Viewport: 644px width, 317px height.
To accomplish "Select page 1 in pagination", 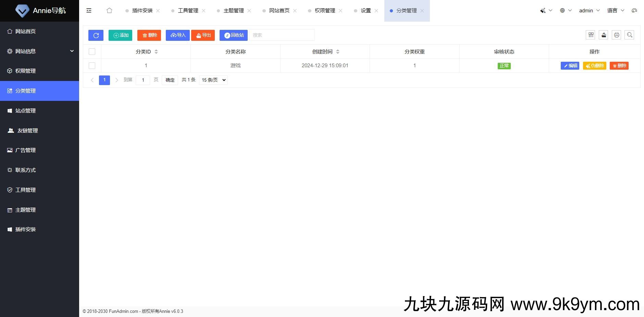I will (x=104, y=80).
